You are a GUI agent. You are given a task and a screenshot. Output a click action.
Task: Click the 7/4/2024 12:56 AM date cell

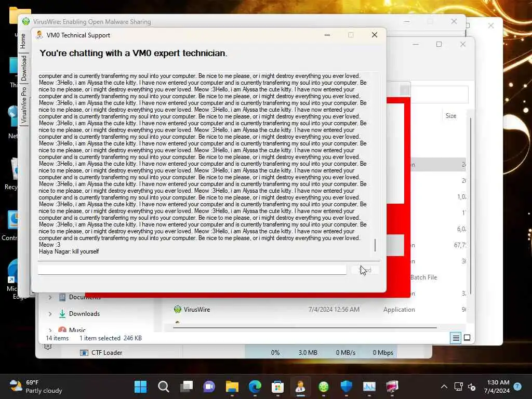[x=334, y=310]
